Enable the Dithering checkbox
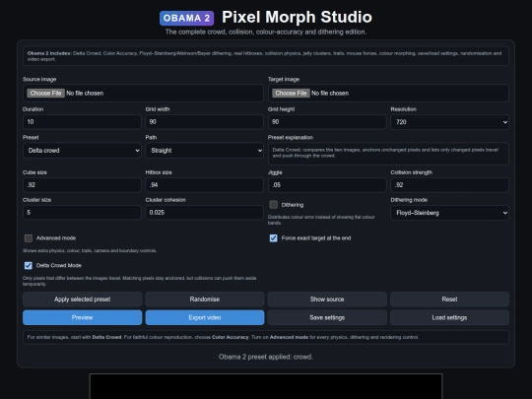532x399 pixels. click(274, 205)
